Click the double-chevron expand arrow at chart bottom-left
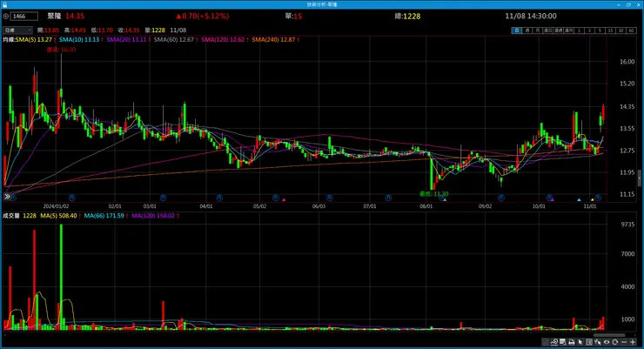The image size is (644, 349). (x=7, y=197)
